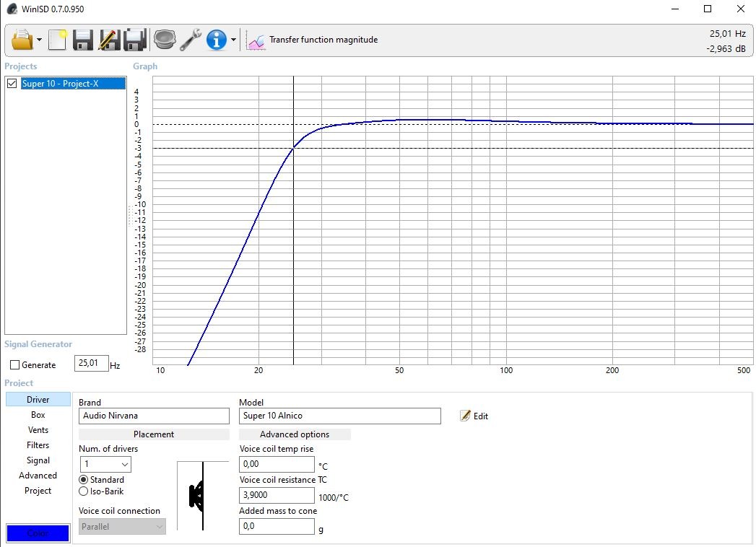This screenshot has height=547, width=756.
Task: Click the Edit driver button
Action: [474, 416]
